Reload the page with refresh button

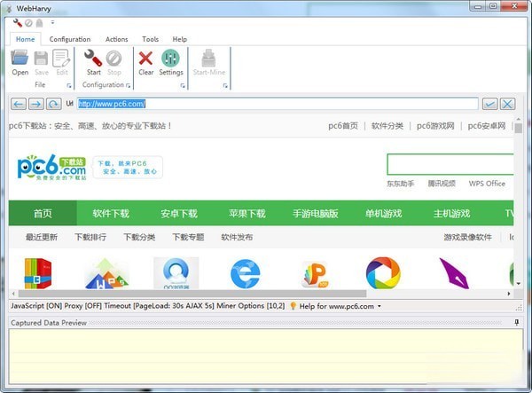53,104
